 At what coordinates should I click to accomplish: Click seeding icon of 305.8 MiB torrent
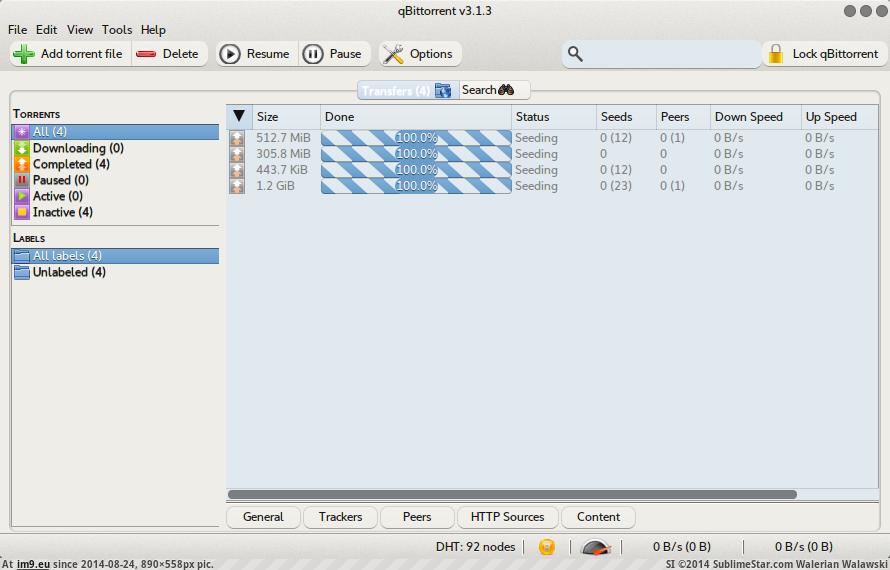[x=237, y=154]
